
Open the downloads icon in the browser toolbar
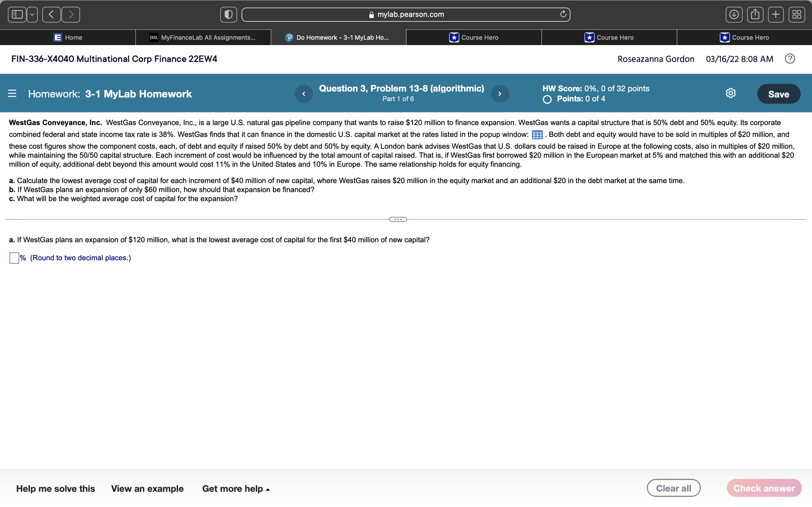(x=734, y=14)
